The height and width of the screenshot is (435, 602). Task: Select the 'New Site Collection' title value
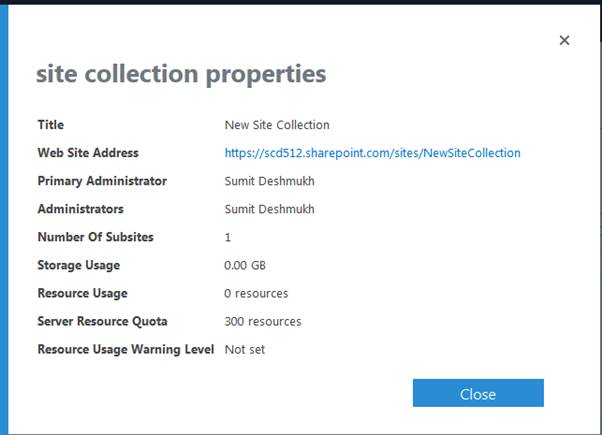[x=277, y=125]
